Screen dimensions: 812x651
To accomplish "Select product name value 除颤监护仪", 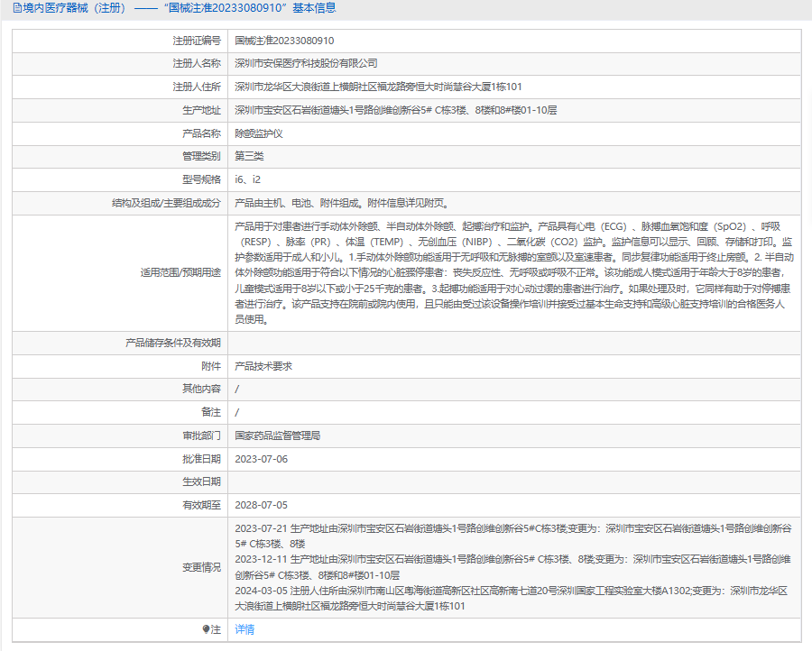I will tap(258, 133).
